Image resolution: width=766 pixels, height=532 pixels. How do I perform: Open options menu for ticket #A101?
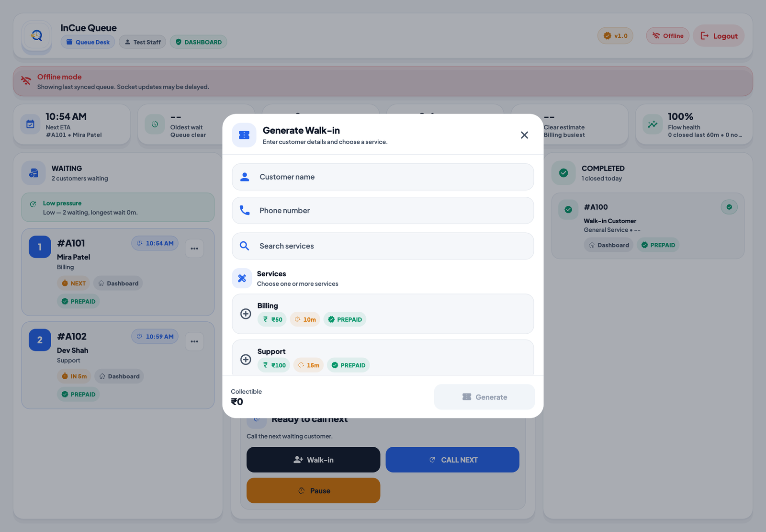[x=194, y=249]
